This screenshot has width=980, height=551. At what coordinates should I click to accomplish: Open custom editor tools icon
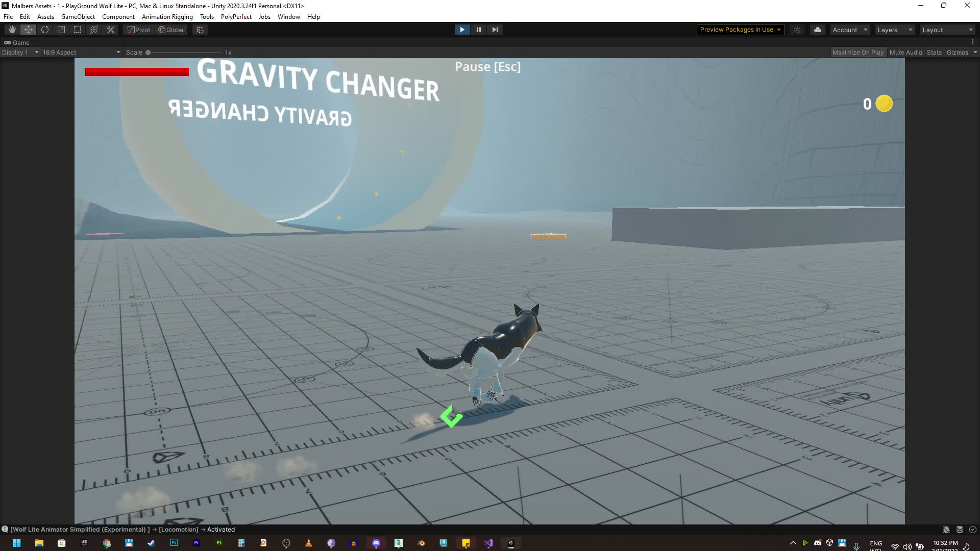point(110,30)
